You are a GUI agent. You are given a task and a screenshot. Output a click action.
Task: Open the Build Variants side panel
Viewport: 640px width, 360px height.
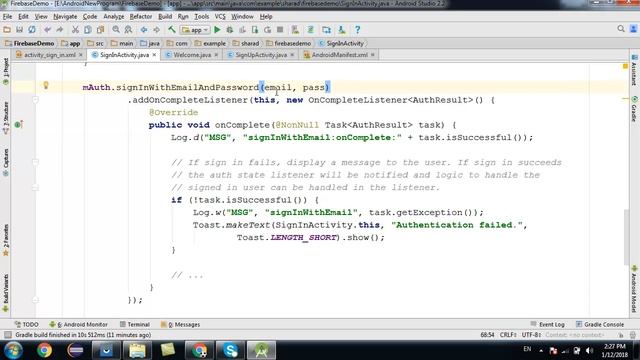click(6, 293)
